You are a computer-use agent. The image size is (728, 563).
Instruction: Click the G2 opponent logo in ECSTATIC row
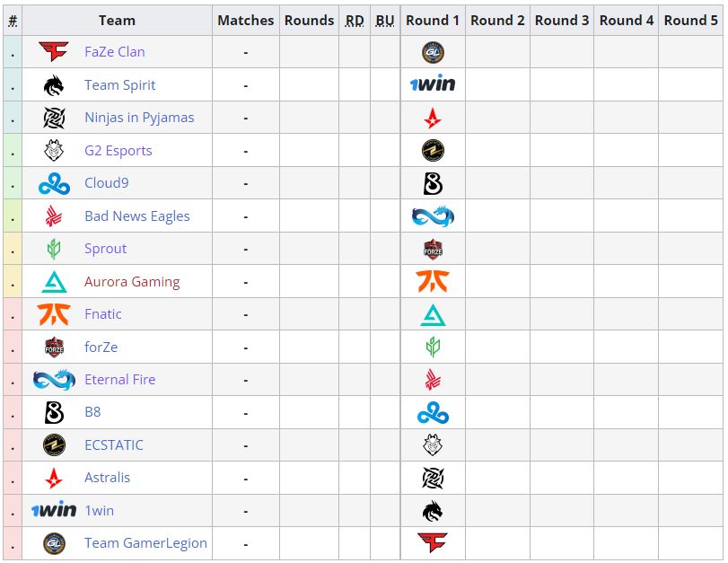[433, 445]
